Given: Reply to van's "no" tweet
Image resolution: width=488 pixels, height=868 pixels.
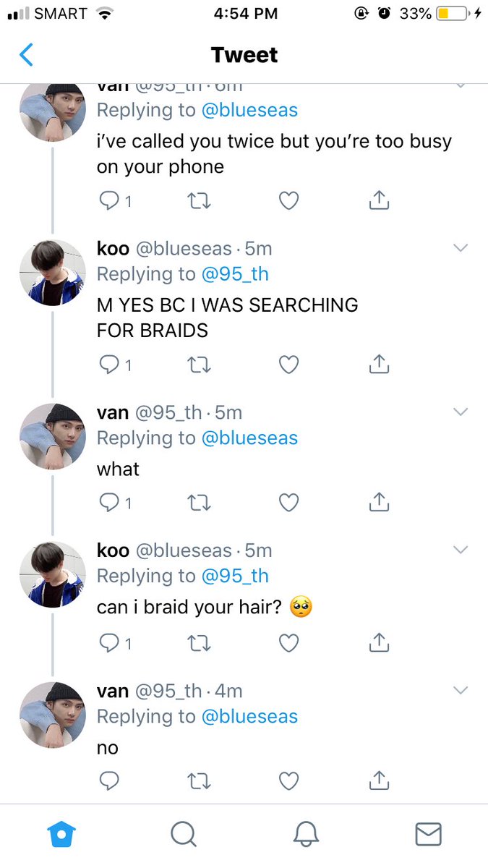Looking at the screenshot, I should click(x=109, y=780).
